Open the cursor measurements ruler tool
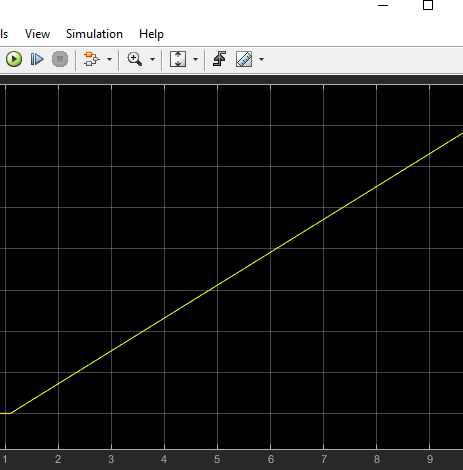463x470 pixels. point(244,59)
